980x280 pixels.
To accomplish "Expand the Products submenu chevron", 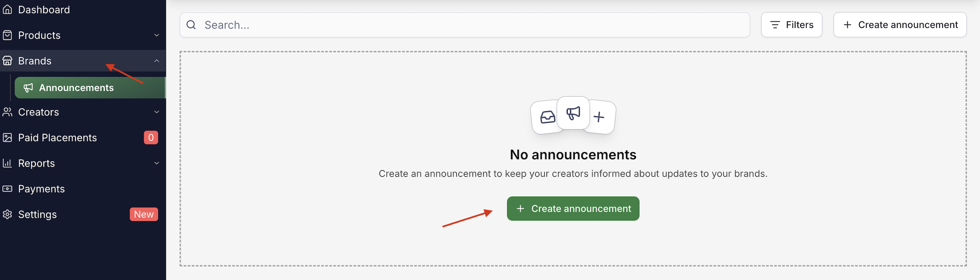I will (157, 35).
